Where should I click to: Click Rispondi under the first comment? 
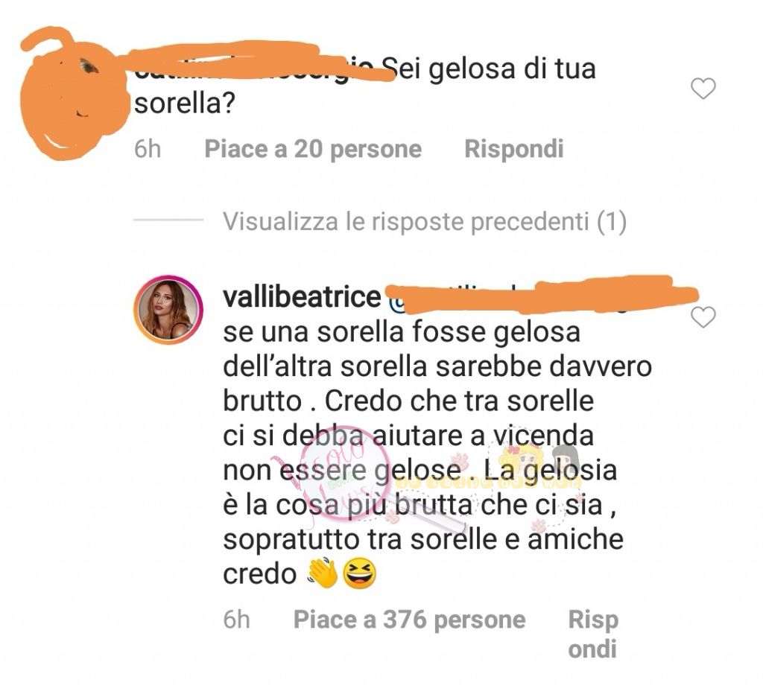tap(514, 149)
